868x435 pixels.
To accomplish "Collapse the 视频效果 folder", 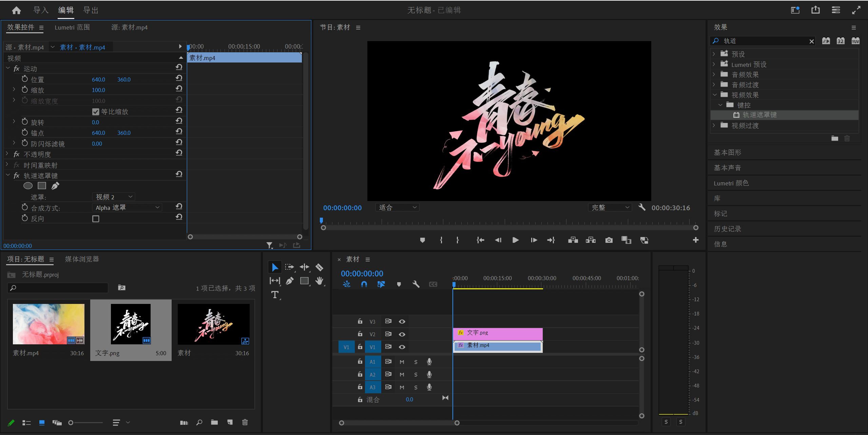I will point(715,95).
